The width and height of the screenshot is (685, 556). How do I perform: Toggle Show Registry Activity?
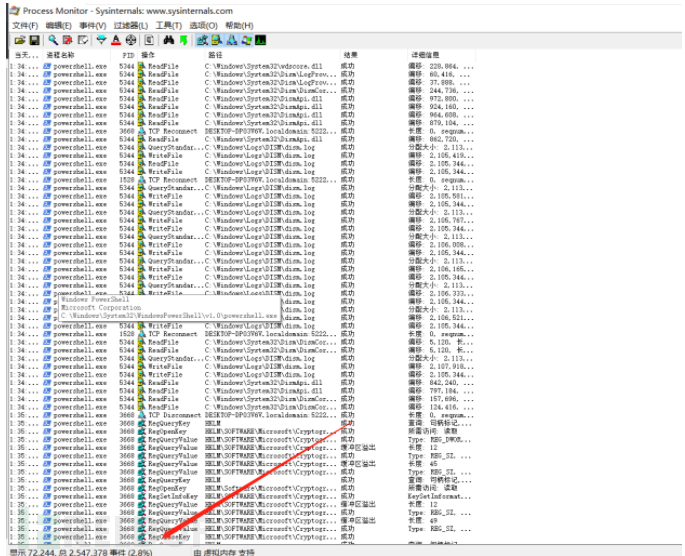point(202,40)
